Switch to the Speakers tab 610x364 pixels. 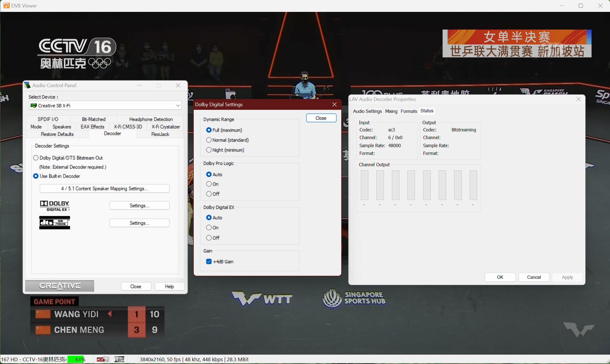[62, 127]
